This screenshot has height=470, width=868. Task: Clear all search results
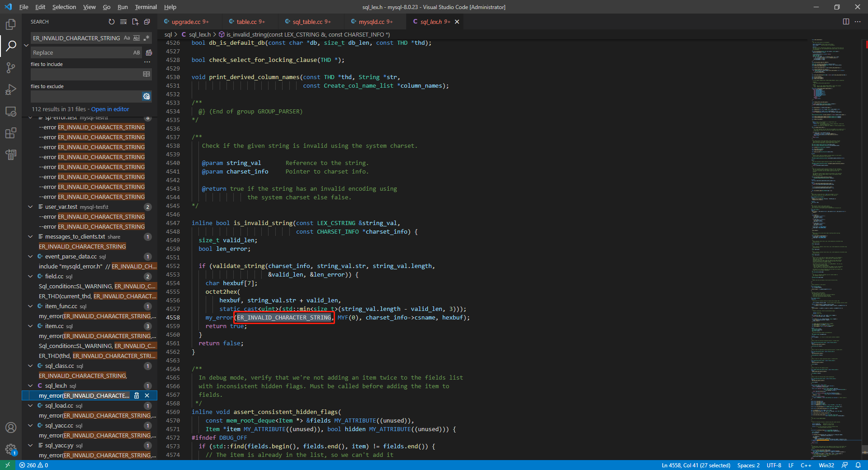(123, 21)
